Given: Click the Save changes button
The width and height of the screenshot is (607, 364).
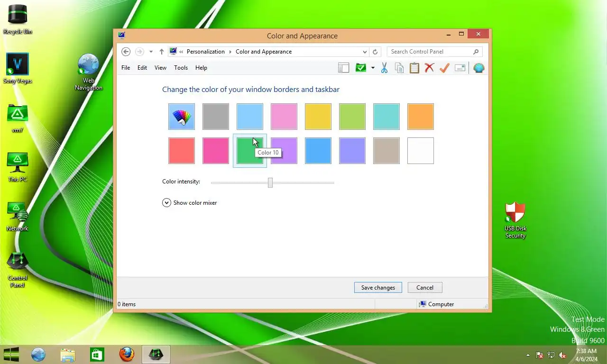Looking at the screenshot, I should pyautogui.click(x=378, y=288).
